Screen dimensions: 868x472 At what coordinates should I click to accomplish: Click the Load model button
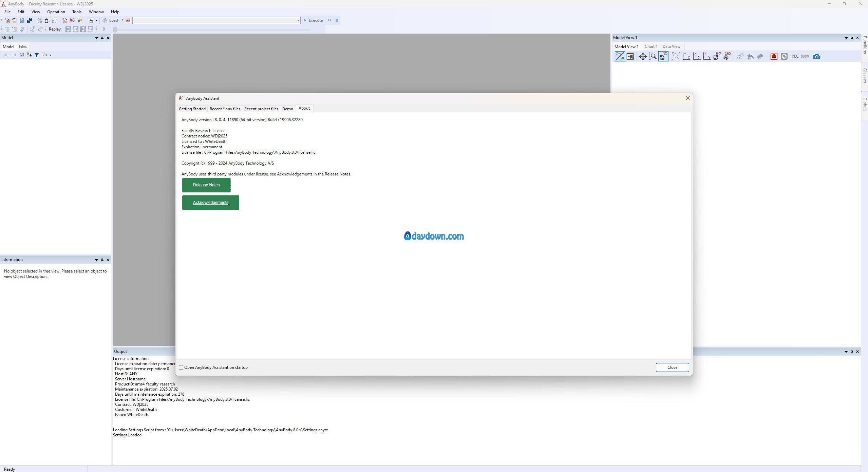tap(110, 20)
